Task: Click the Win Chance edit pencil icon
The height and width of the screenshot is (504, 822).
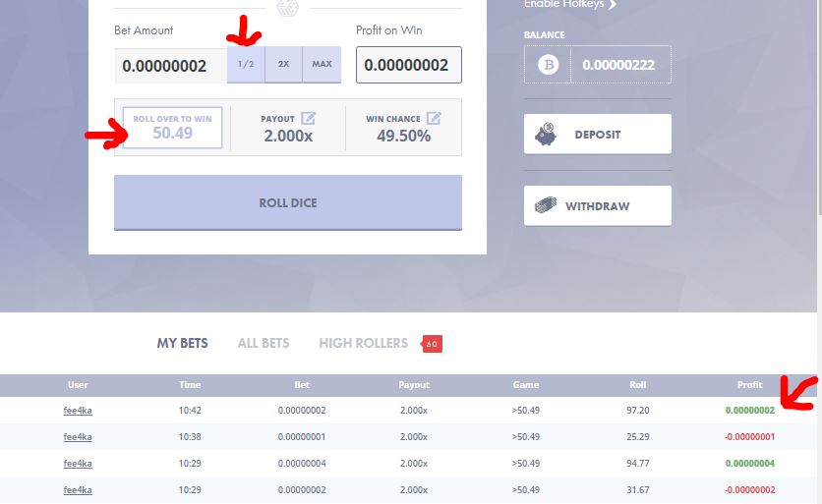Action: (434, 118)
